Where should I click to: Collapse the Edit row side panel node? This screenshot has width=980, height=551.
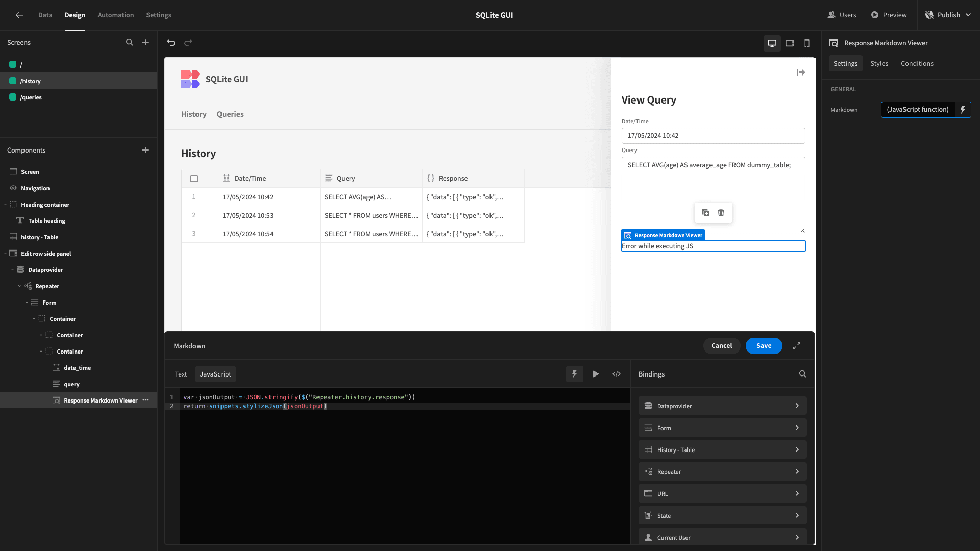(5, 254)
